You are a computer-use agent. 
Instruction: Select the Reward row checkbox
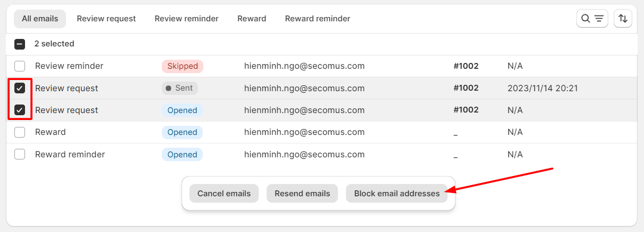tap(20, 132)
